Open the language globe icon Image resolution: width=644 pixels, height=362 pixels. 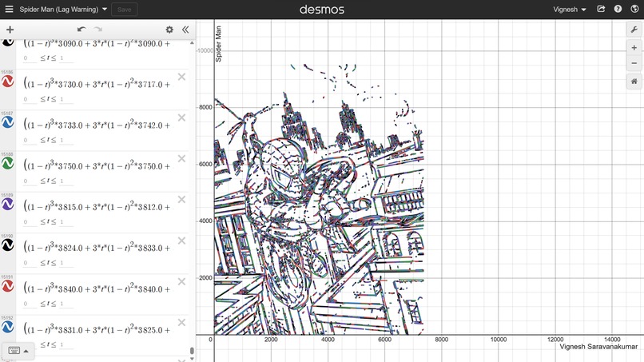[634, 9]
